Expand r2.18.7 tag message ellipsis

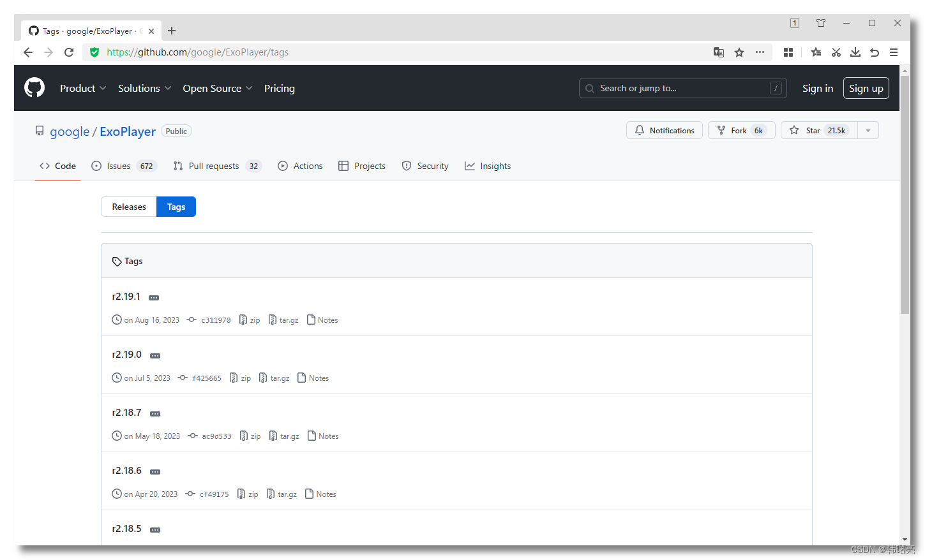155,414
